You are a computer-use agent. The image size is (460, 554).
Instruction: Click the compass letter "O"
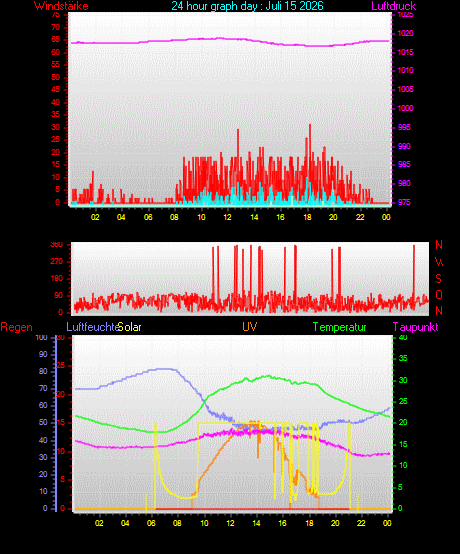[439, 295]
